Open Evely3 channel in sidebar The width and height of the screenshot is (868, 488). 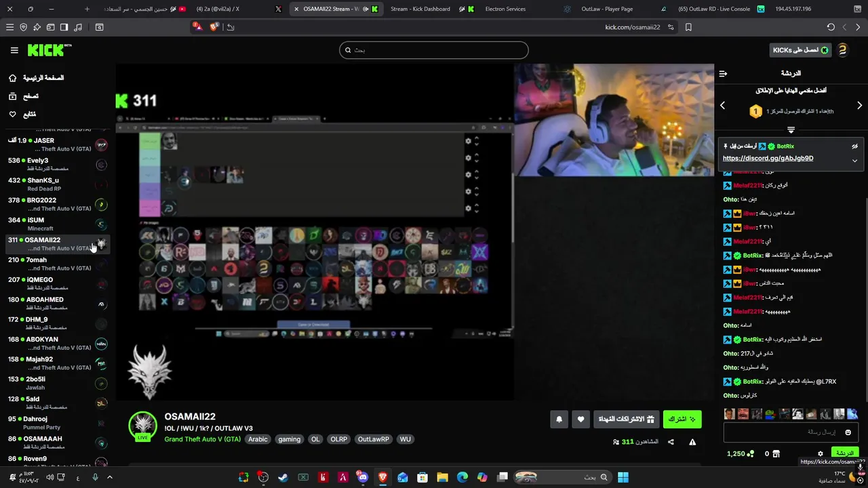(x=57, y=164)
